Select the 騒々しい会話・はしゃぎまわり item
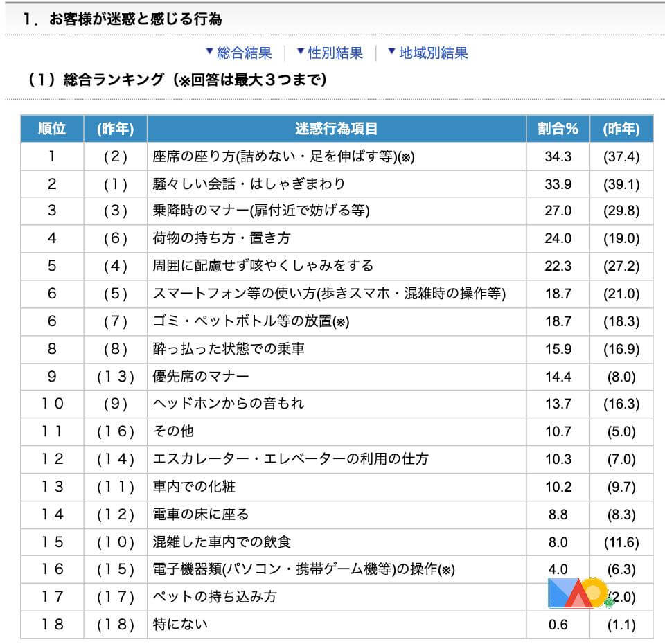Screen dimensions: 665x644 pyautogui.click(x=248, y=184)
